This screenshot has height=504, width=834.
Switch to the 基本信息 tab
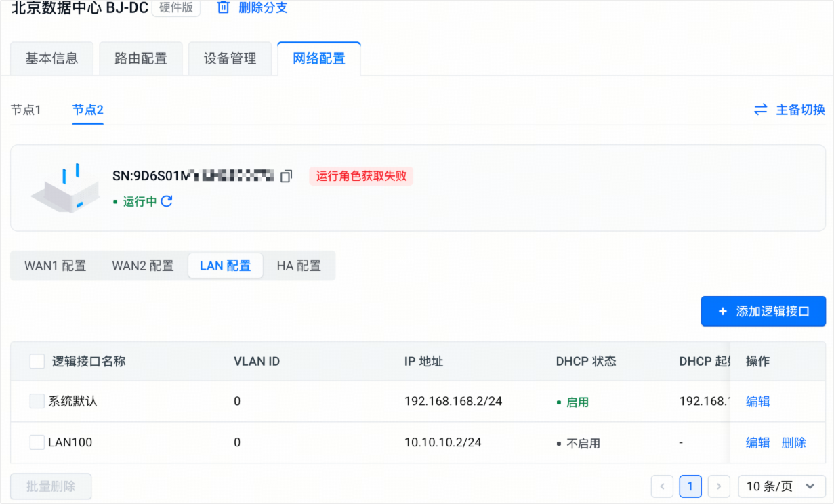click(51, 58)
